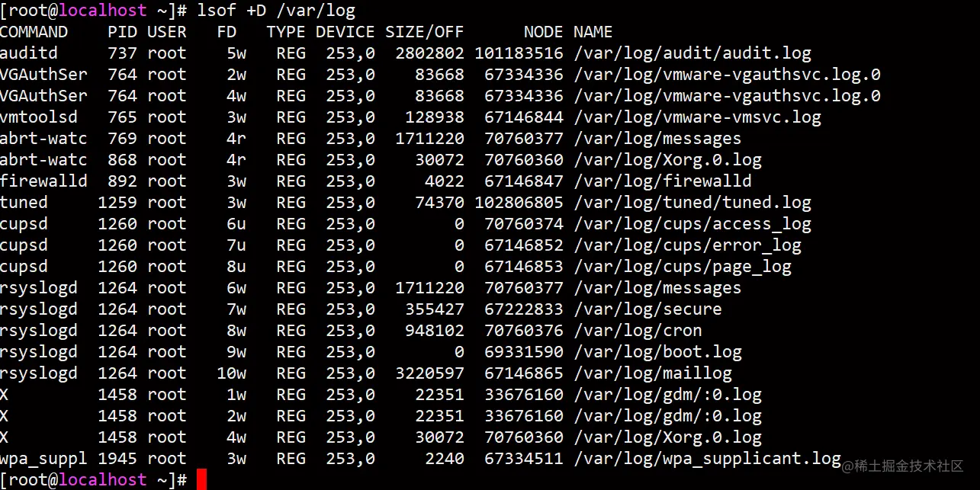980x490 pixels.
Task: Click the wpa_suppl process name
Action: 43,459
